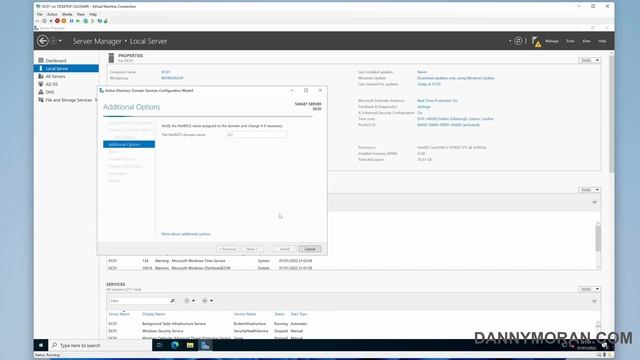640x360 pixels.
Task: Click orange Shut Down VM toolbar icon
Action: (64, 21)
